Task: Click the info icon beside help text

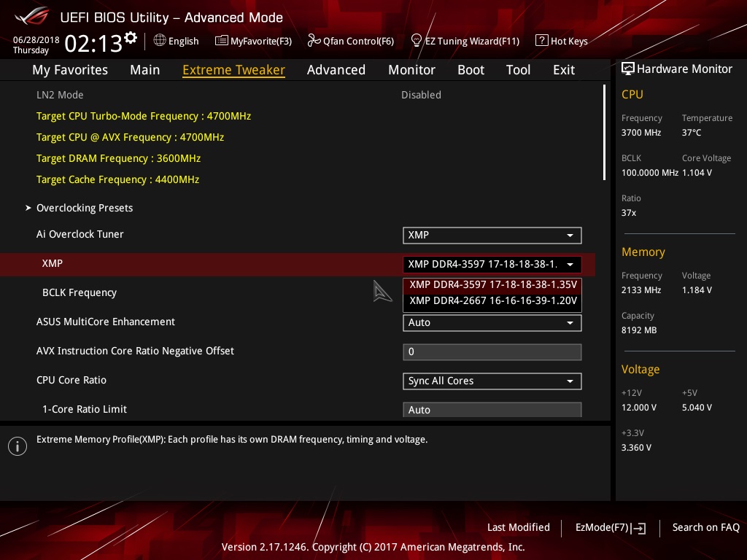Action: [18, 446]
